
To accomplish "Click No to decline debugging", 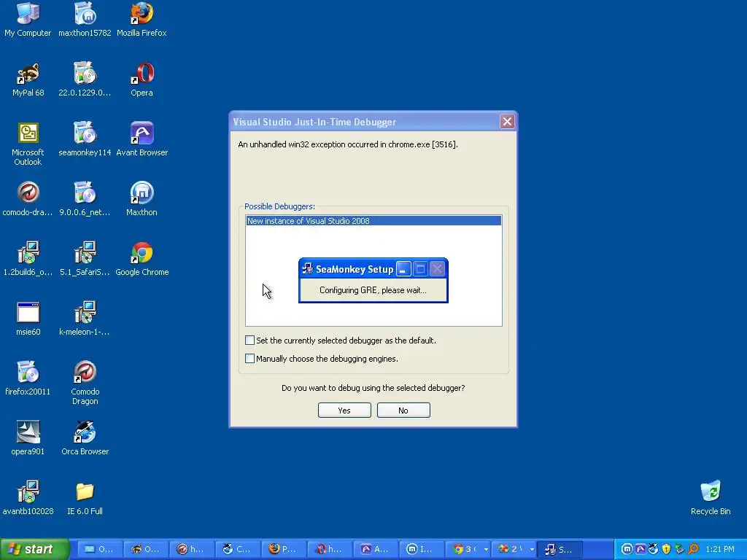I will coord(403,410).
